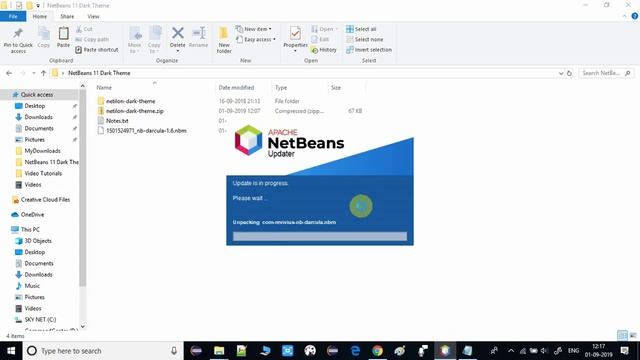
Task: Open OneDrive in navigation pane
Action: [x=32, y=214]
